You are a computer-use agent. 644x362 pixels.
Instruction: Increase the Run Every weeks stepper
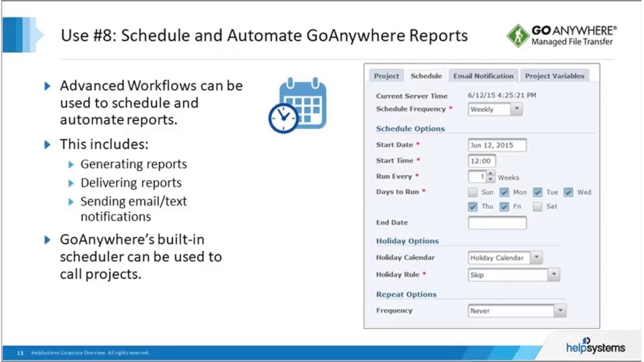491,173
